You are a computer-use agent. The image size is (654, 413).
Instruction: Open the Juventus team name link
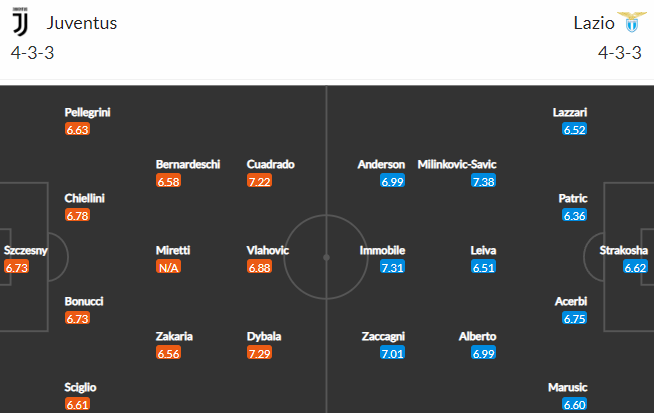pos(82,23)
